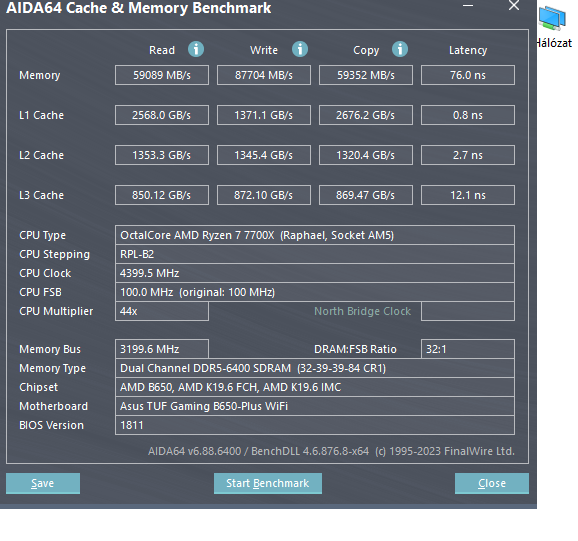Click the Memory row label
This screenshot has width=578, height=541.
point(40,75)
